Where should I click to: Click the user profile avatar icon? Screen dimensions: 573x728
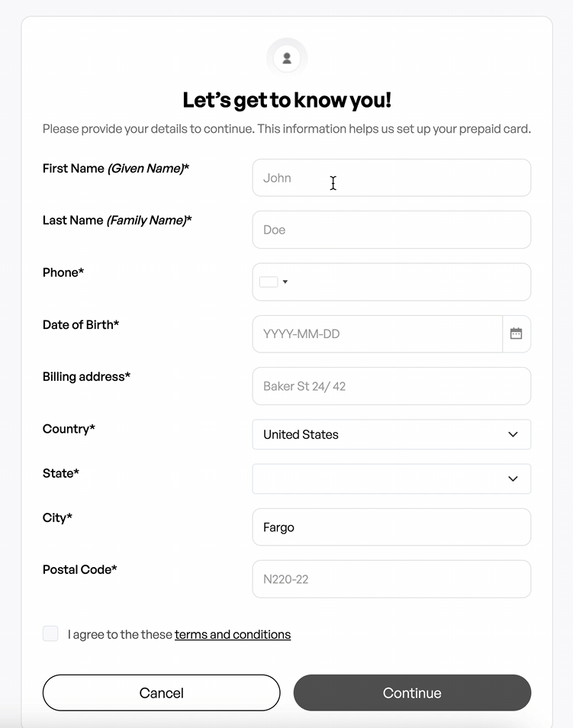[x=287, y=58]
